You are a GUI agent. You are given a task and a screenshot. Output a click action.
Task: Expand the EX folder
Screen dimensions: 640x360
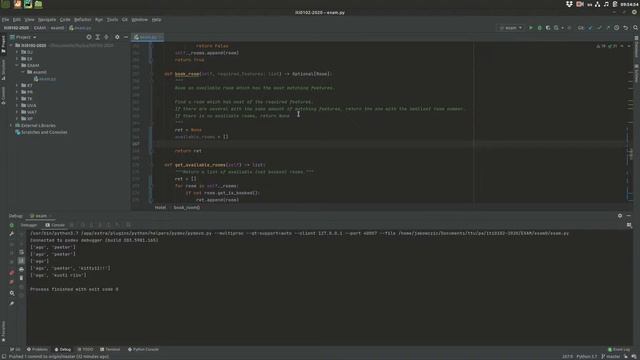tap(17, 59)
